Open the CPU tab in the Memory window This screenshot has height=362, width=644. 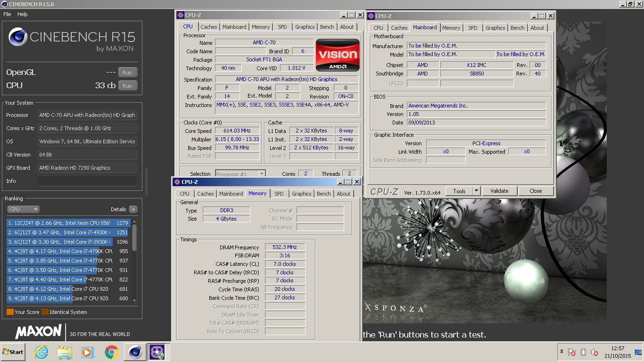tap(185, 194)
